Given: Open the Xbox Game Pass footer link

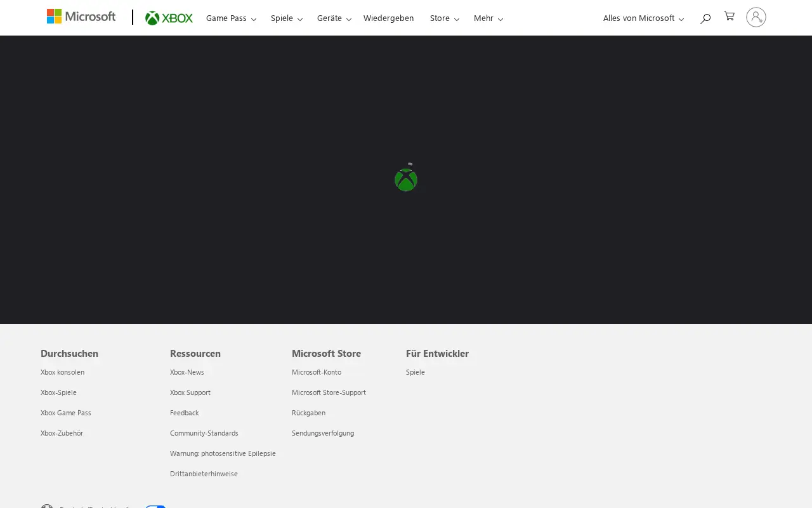Looking at the screenshot, I should point(66,413).
